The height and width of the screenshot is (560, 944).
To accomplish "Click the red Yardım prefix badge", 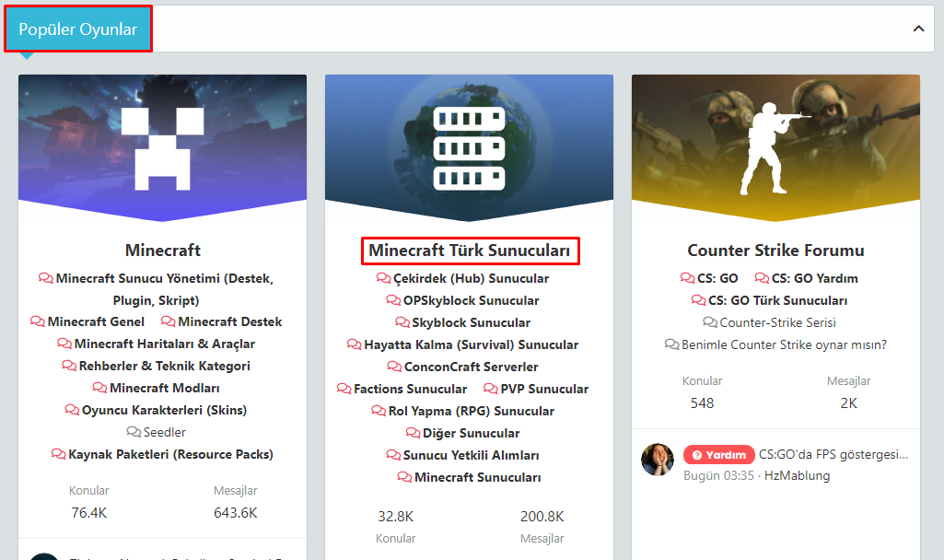I will coord(719,455).
